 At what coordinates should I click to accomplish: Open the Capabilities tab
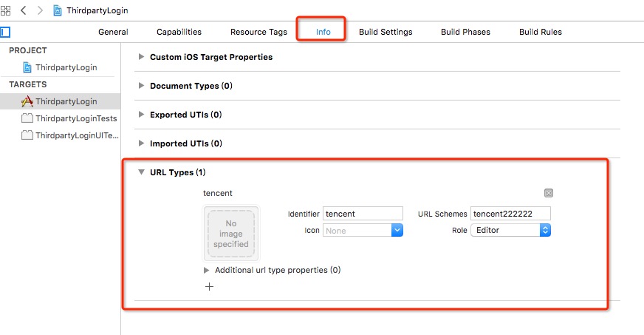[179, 32]
